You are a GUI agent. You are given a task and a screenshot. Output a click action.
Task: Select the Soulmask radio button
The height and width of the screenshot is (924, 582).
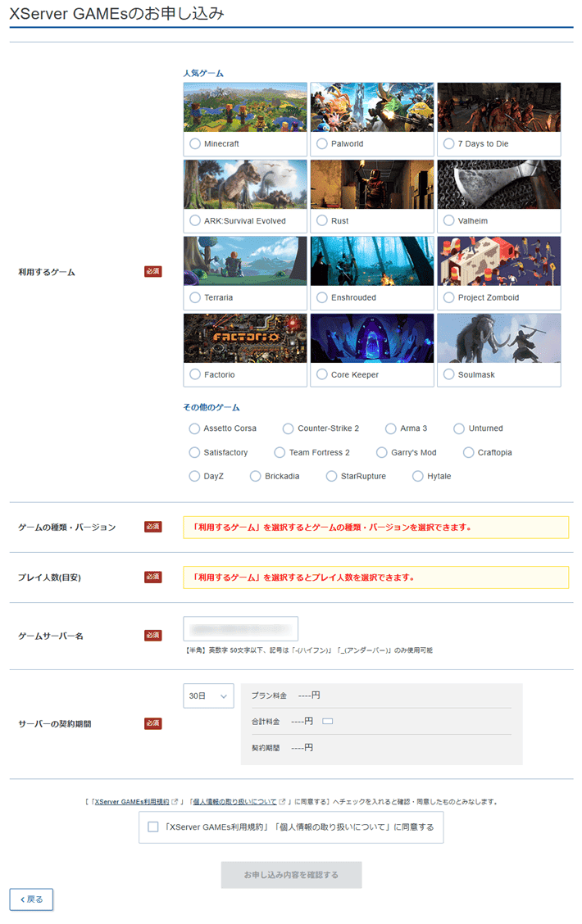click(x=448, y=374)
